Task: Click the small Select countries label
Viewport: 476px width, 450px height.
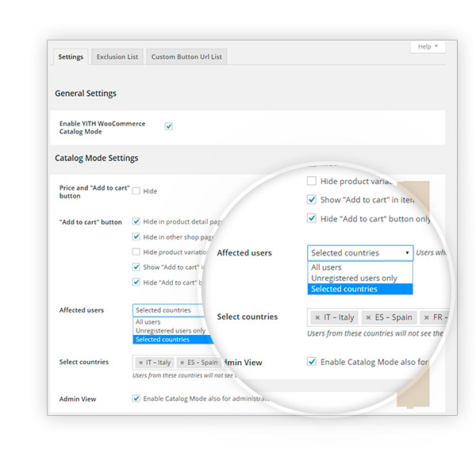Action: click(x=84, y=362)
